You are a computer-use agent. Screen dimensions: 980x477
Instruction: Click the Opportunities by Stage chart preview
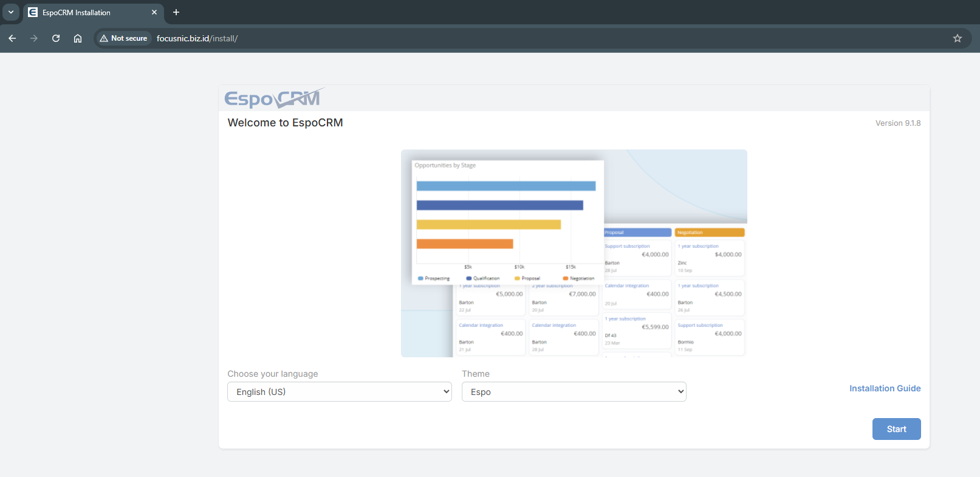(507, 222)
